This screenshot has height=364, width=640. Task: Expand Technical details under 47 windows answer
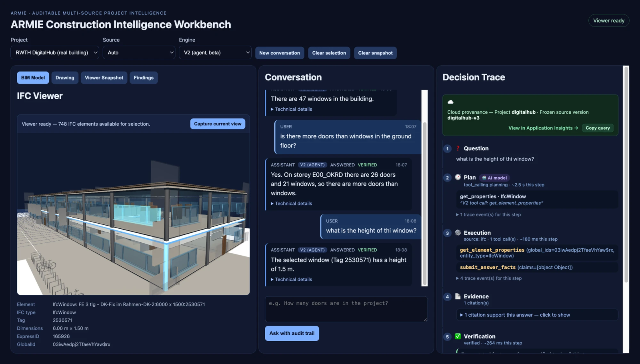pyautogui.click(x=292, y=109)
